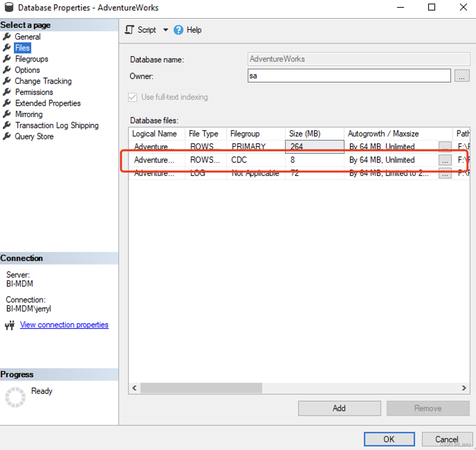Select the CDC filegroup cell
The width and height of the screenshot is (476, 450).
pyautogui.click(x=256, y=160)
